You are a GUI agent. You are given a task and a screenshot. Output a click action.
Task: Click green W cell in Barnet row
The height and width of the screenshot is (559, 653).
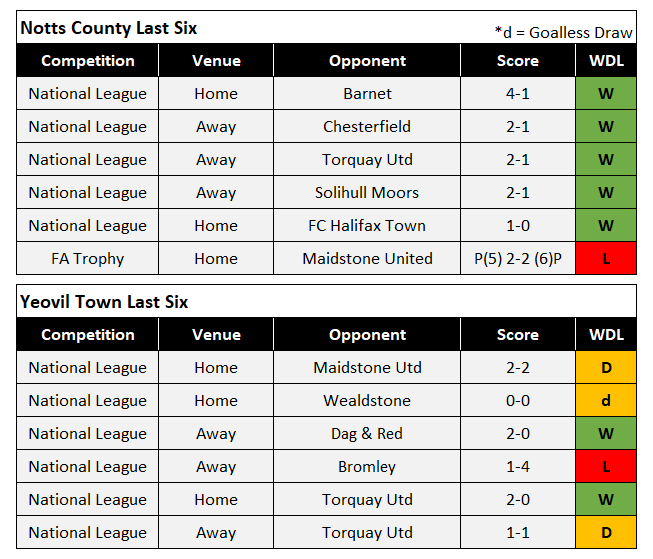(x=605, y=94)
